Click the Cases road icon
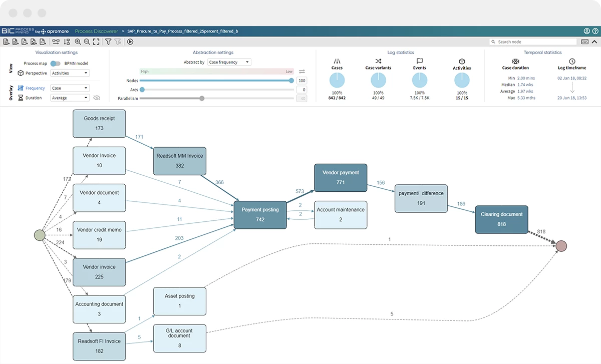This screenshot has width=601, height=364. [337, 61]
